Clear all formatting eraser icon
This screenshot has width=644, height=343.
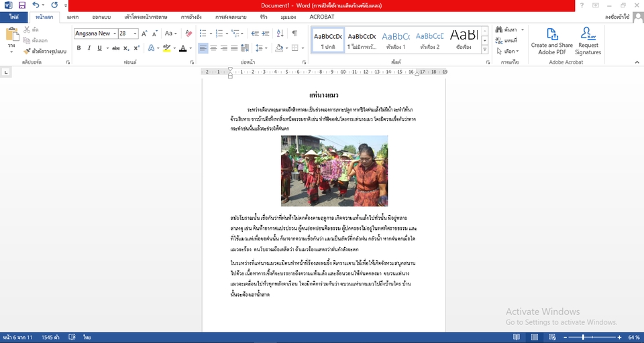tap(189, 33)
